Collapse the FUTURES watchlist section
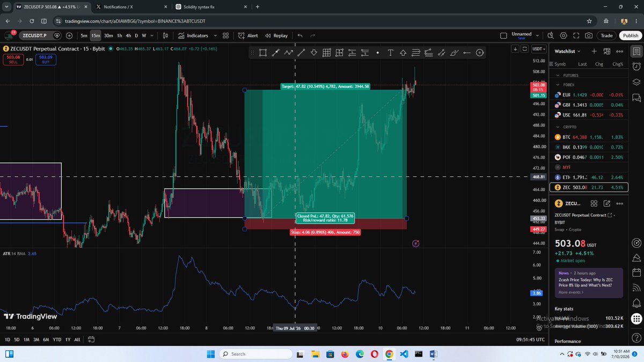The height and width of the screenshot is (362, 644). click(x=558, y=76)
